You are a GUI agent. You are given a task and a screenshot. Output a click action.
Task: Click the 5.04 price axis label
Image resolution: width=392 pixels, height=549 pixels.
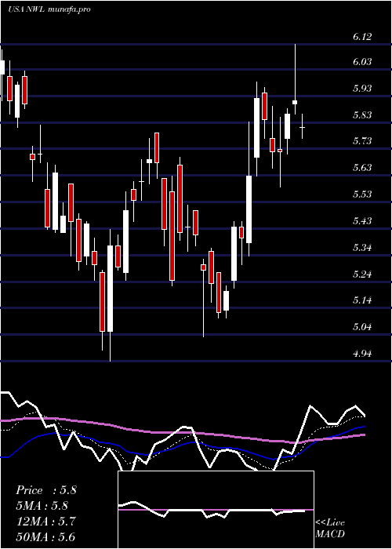click(x=362, y=327)
